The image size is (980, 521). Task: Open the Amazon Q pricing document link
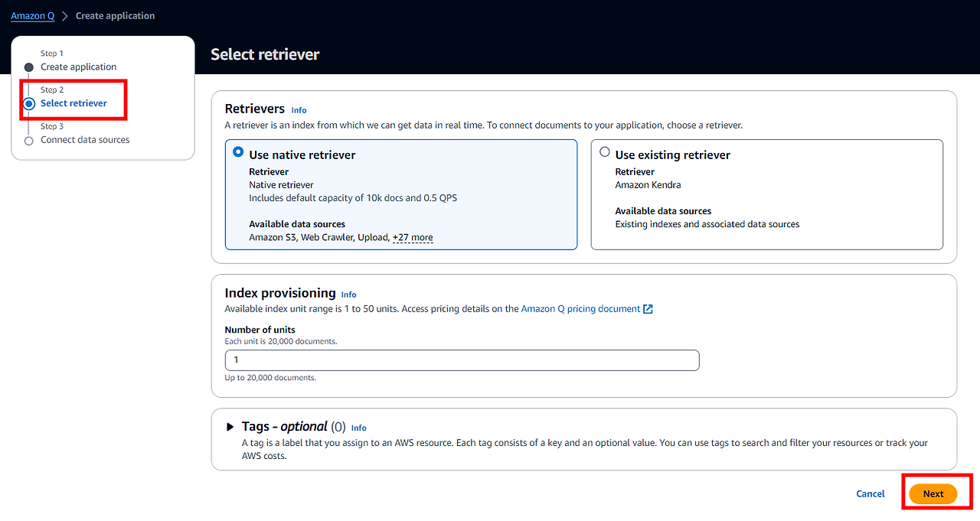click(x=580, y=309)
